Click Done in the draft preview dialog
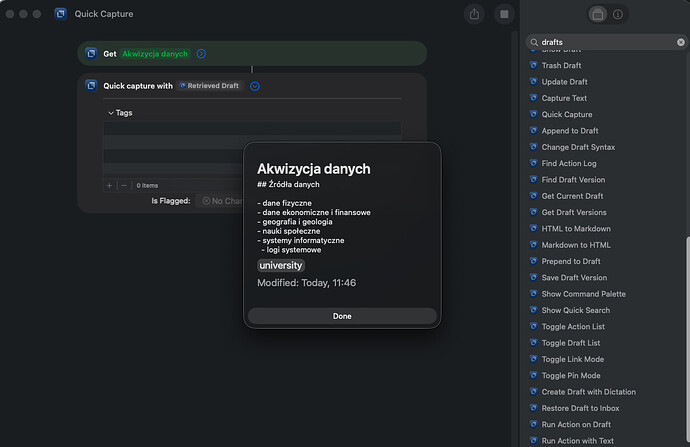 [342, 316]
